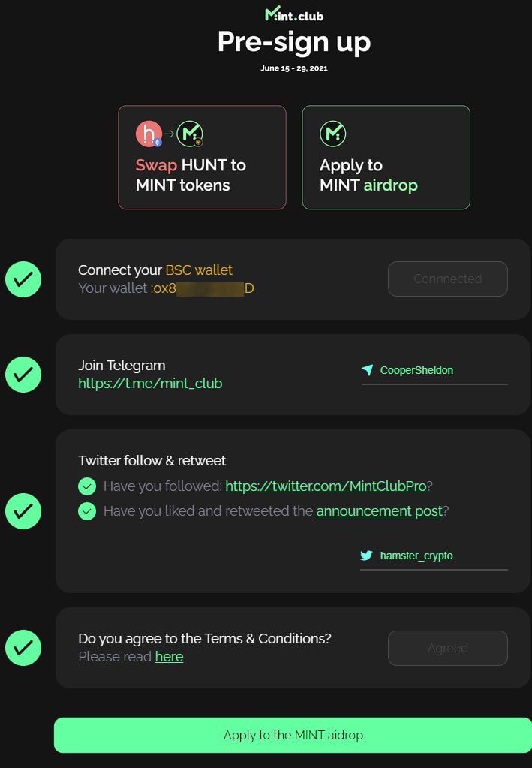Viewport: 532px width, 768px height.
Task: Click the Mint.club logo at top
Action: 294,14
